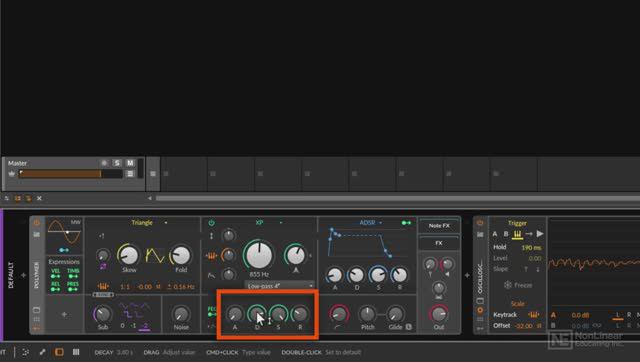
Task: Click the filter resonance knob
Action: point(295,255)
